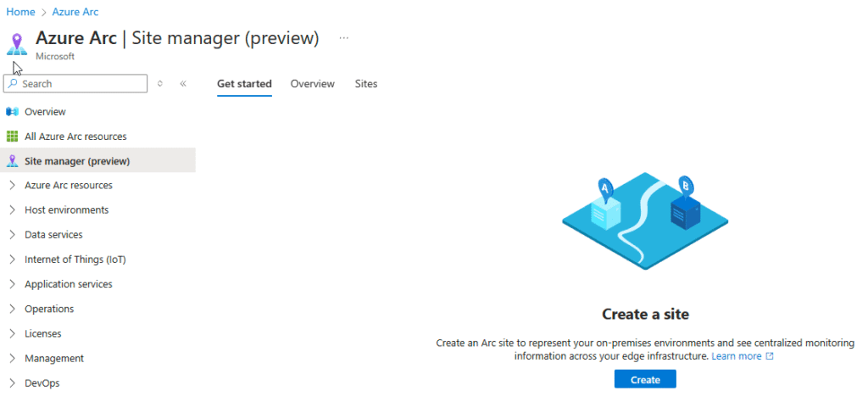Click the 'Management' label
Viewport: 868px width, 402px height.
click(x=54, y=358)
